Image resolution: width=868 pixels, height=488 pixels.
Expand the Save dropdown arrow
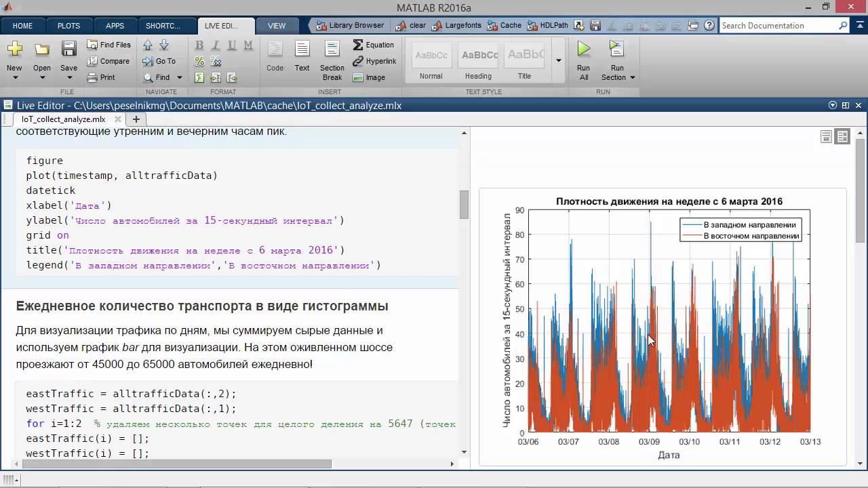click(x=68, y=77)
